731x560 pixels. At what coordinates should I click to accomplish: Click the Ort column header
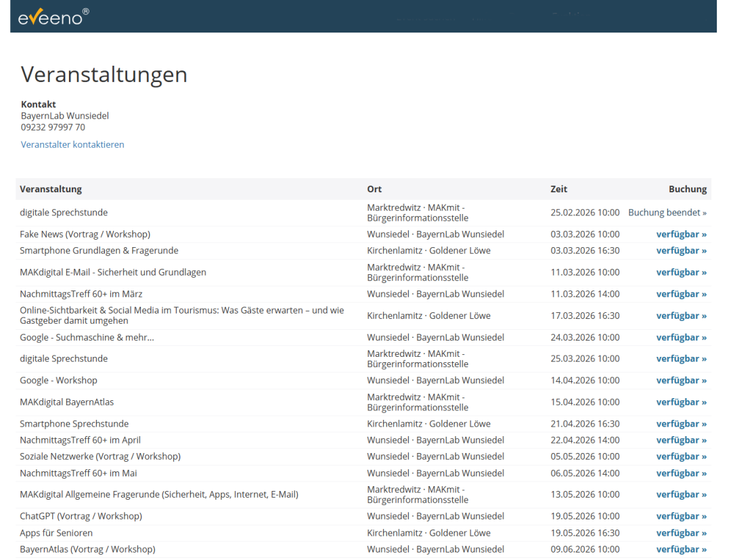click(x=374, y=189)
